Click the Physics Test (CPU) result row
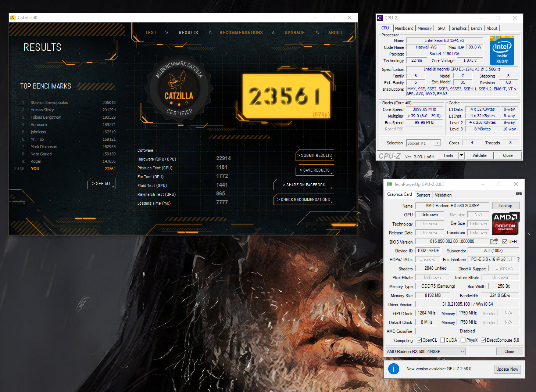 [183, 168]
